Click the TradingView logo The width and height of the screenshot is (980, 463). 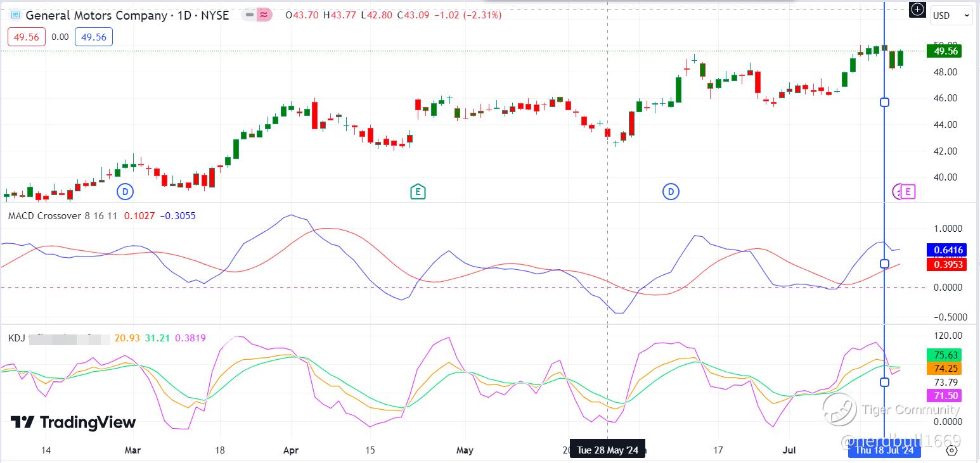point(73,422)
